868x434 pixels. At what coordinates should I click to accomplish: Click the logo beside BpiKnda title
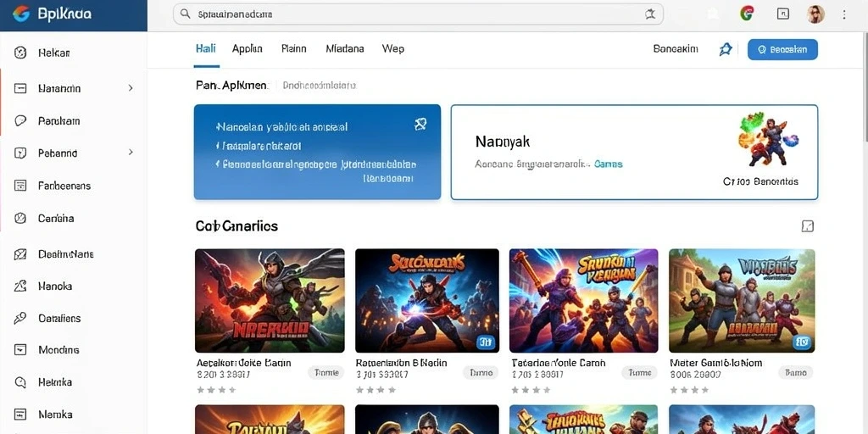pyautogui.click(x=20, y=14)
